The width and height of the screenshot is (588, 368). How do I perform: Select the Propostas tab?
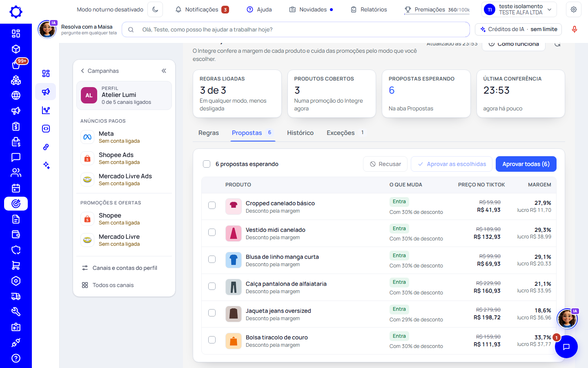pos(252,133)
